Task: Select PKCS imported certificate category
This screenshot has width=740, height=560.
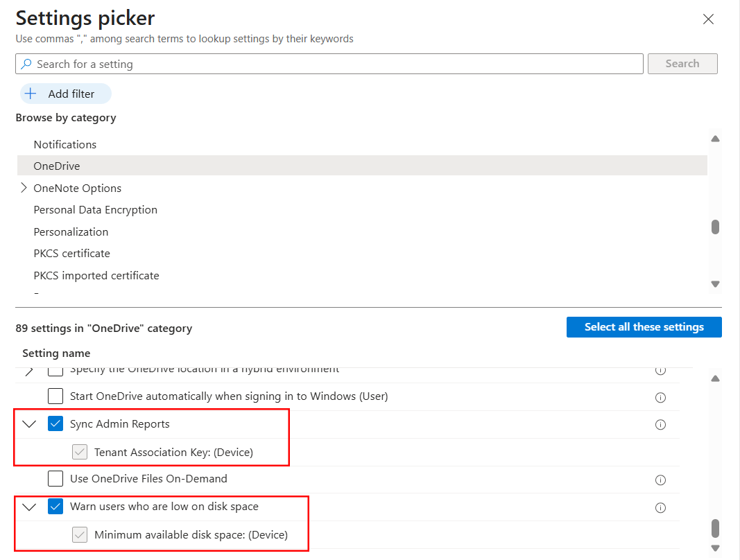Action: click(96, 276)
